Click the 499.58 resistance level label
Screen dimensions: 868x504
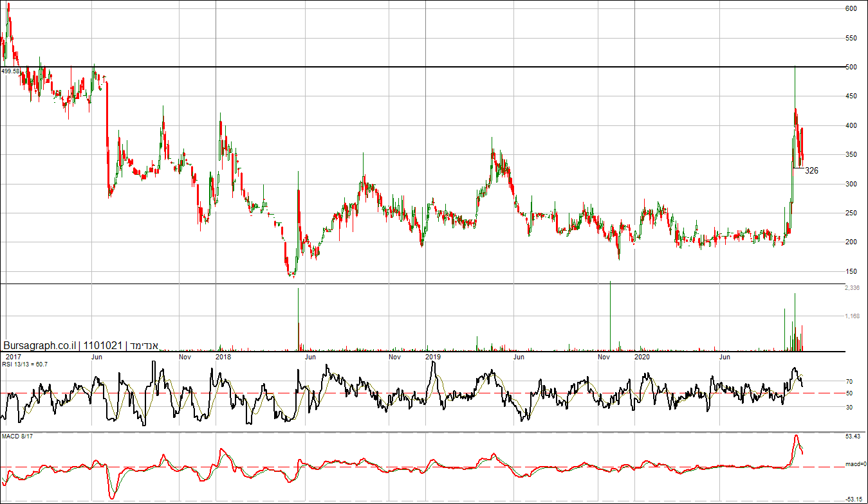coord(10,71)
